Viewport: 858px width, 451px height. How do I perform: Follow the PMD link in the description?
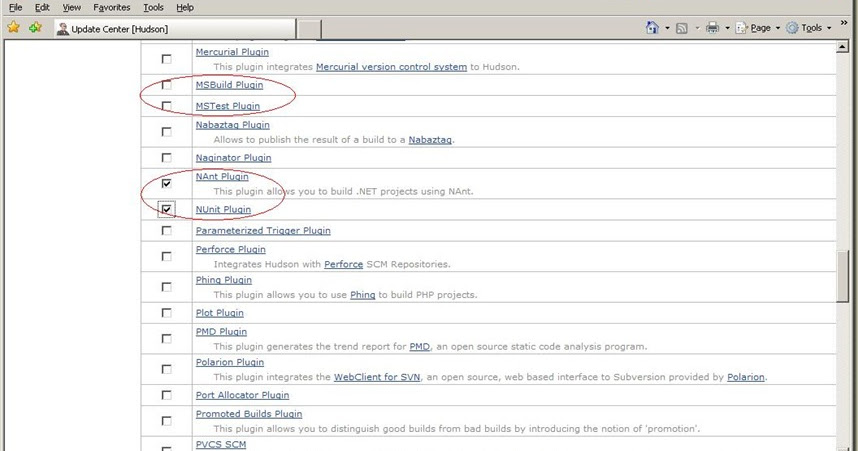pyautogui.click(x=420, y=346)
